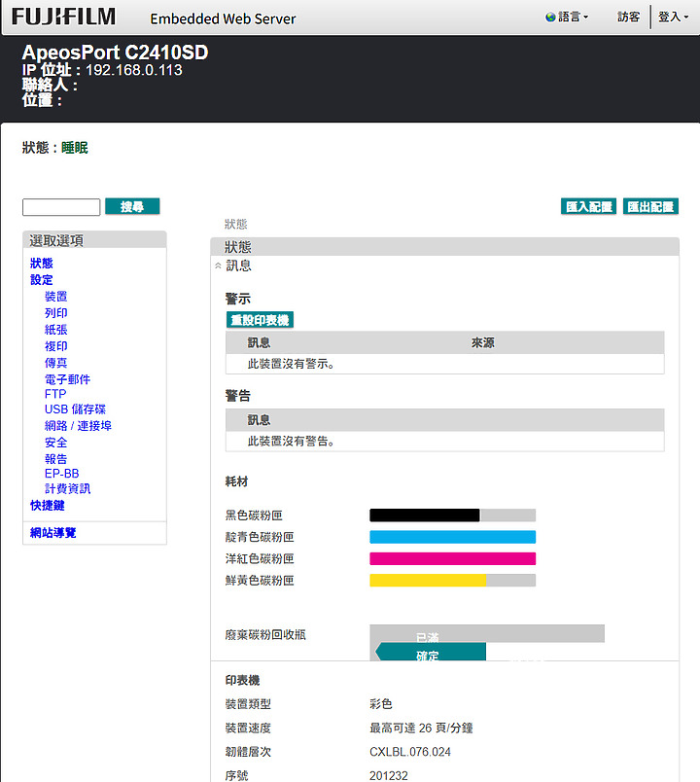Click the magenta toner level bar
This screenshot has width=700, height=782.
pyautogui.click(x=453, y=558)
